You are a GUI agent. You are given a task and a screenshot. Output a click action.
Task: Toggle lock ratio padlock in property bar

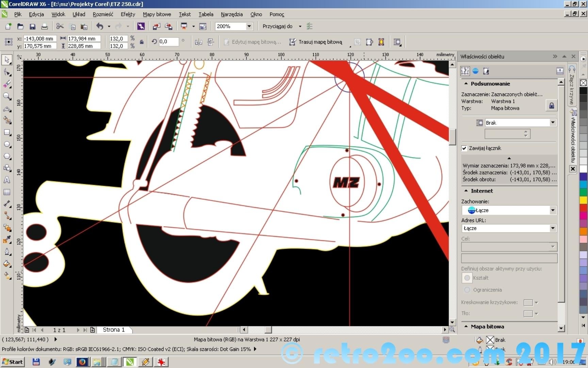point(142,42)
